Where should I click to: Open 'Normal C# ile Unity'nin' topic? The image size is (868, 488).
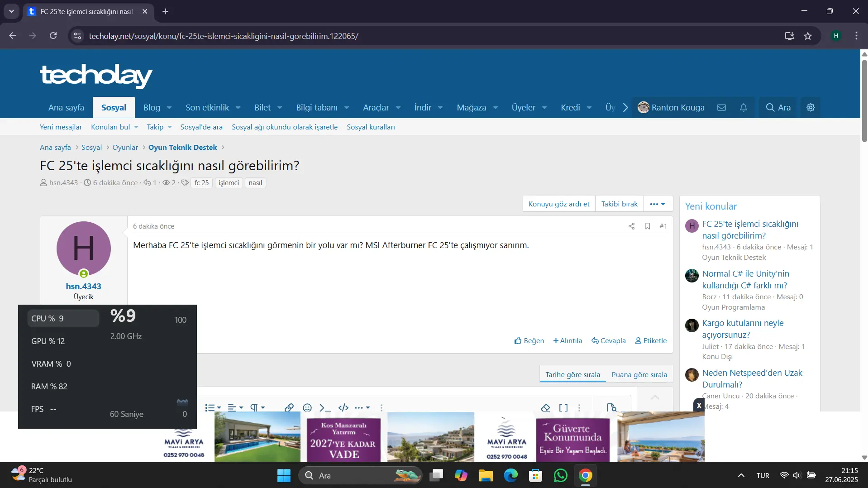(x=745, y=280)
